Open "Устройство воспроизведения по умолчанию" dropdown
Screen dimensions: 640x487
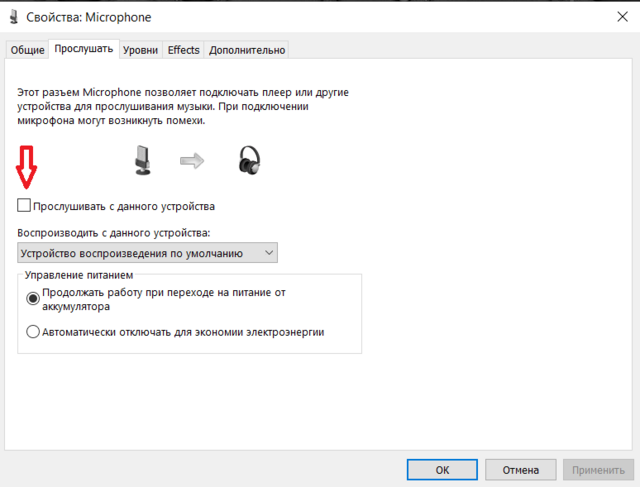(x=147, y=253)
